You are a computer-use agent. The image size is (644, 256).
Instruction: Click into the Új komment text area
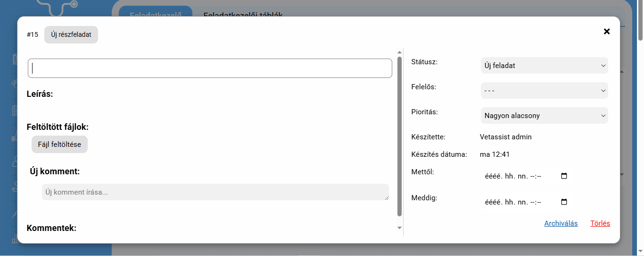[215, 192]
